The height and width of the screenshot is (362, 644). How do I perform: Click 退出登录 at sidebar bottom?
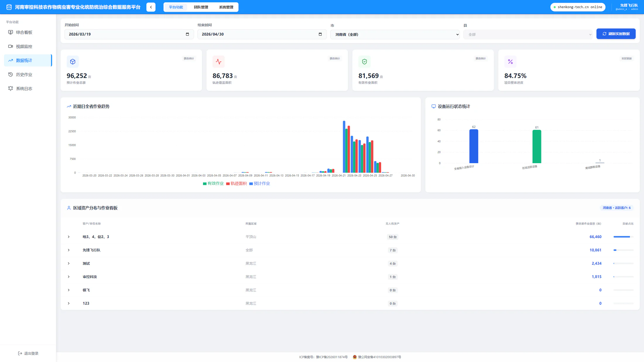[x=28, y=354]
